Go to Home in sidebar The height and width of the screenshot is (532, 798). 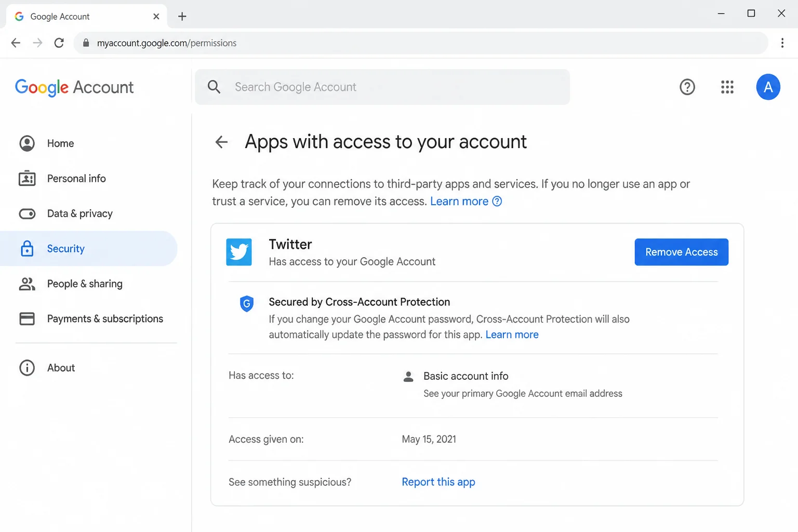(x=88, y=143)
